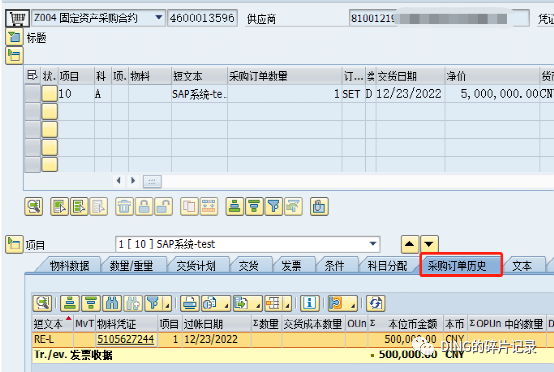The height and width of the screenshot is (372, 554).
Task: Click the RE-L short text cell
Action: click(x=52, y=339)
